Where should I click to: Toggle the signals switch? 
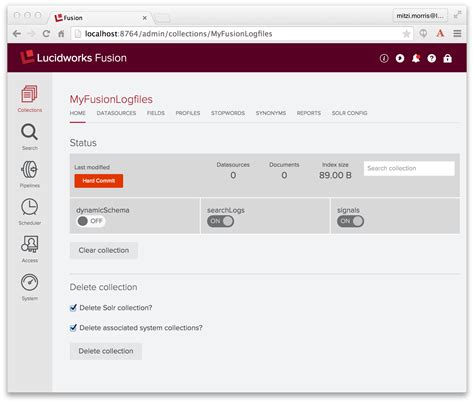(x=350, y=221)
